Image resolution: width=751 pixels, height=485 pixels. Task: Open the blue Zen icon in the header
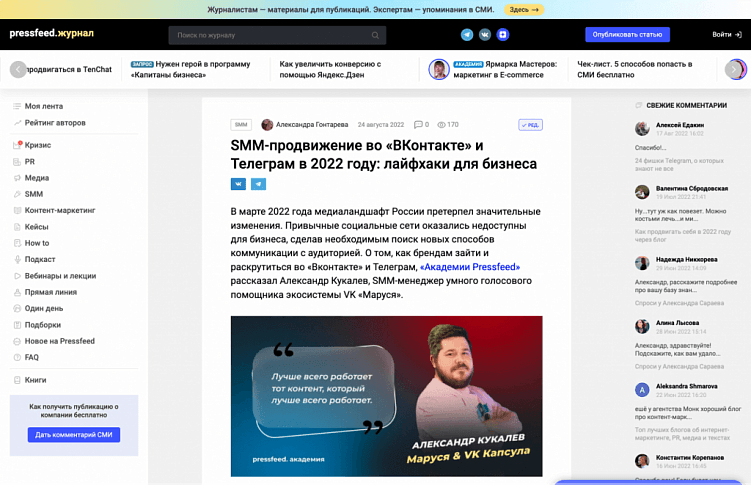(x=502, y=34)
